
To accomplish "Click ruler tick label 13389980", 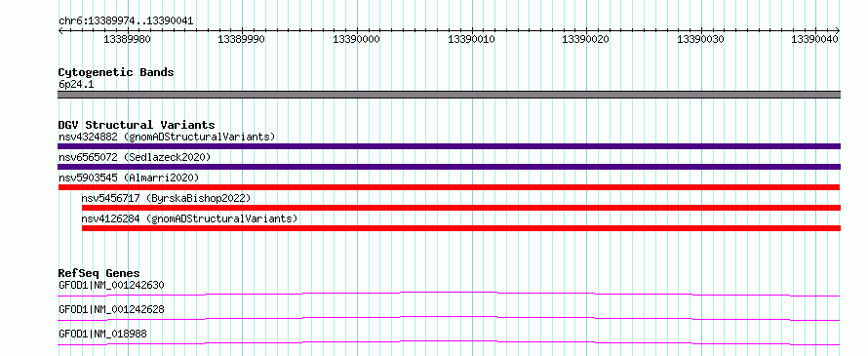I will coord(127,39).
